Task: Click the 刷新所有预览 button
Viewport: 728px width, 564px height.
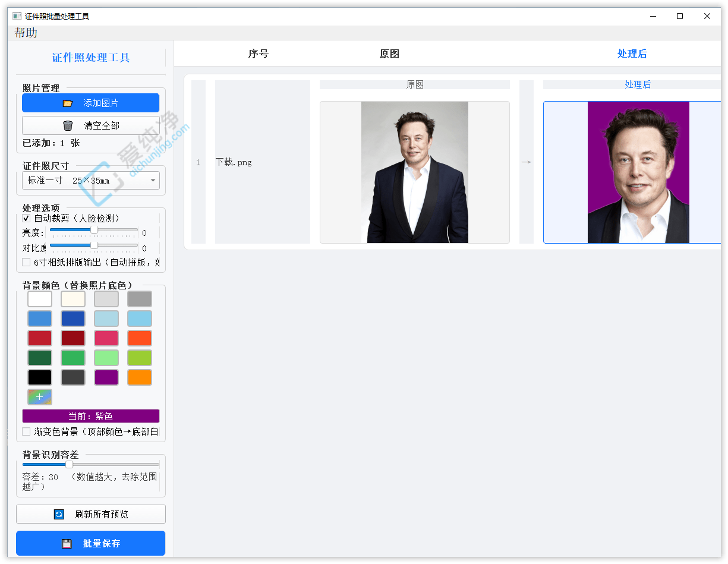Action: point(90,514)
